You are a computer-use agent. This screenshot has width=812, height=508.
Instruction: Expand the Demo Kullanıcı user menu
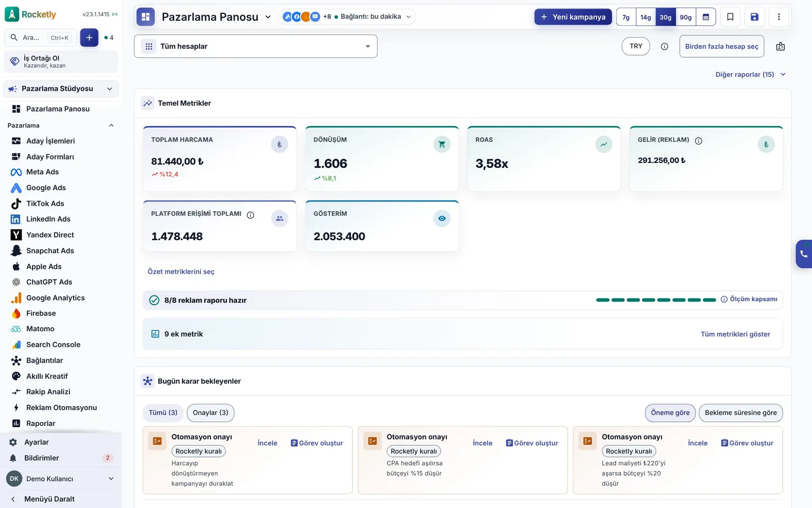[61, 479]
